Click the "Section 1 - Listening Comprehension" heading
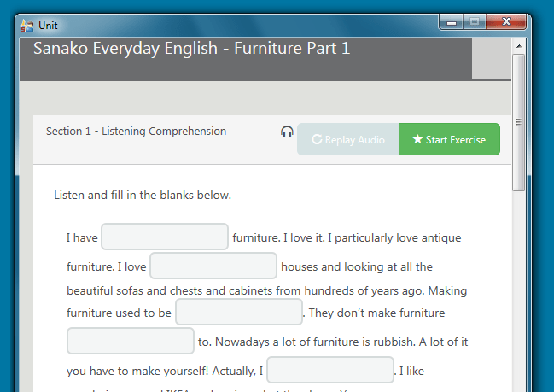The width and height of the screenshot is (554, 392). pyautogui.click(x=136, y=132)
